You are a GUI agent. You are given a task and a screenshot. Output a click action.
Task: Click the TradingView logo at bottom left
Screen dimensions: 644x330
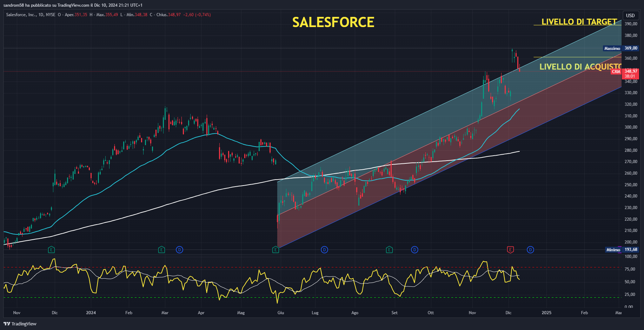point(20,324)
